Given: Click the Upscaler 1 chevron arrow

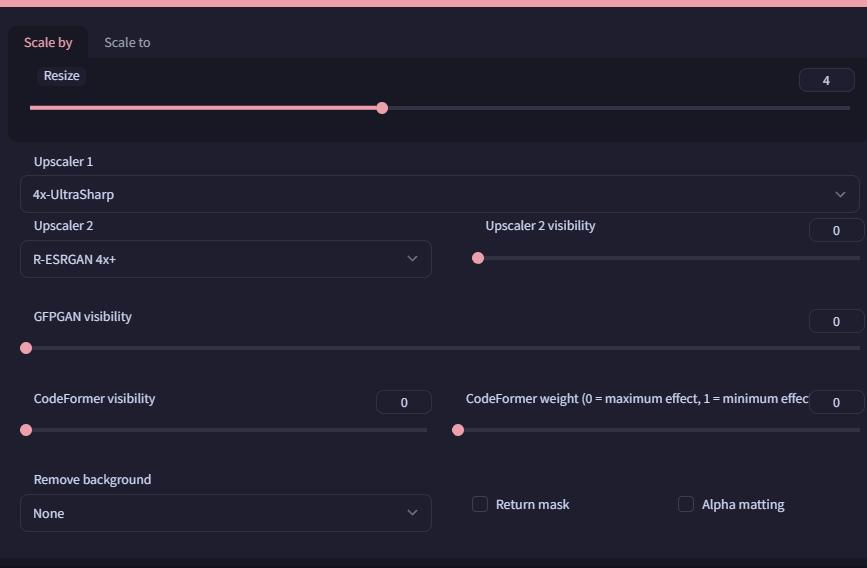Looking at the screenshot, I should pyautogui.click(x=840, y=195).
